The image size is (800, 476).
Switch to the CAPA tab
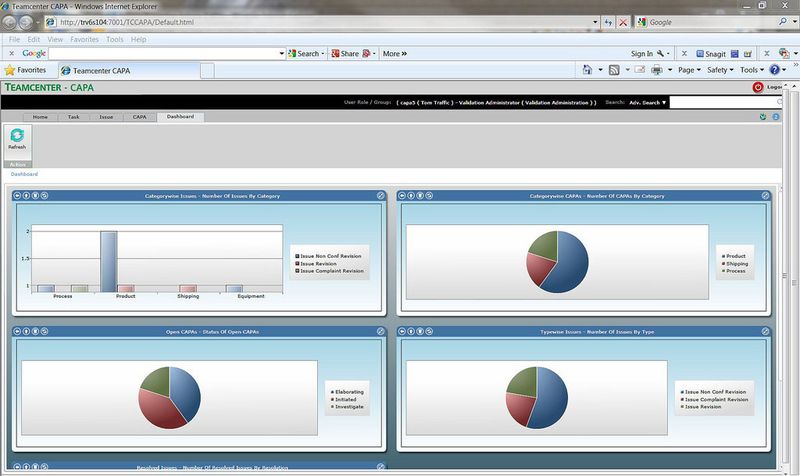[x=139, y=117]
